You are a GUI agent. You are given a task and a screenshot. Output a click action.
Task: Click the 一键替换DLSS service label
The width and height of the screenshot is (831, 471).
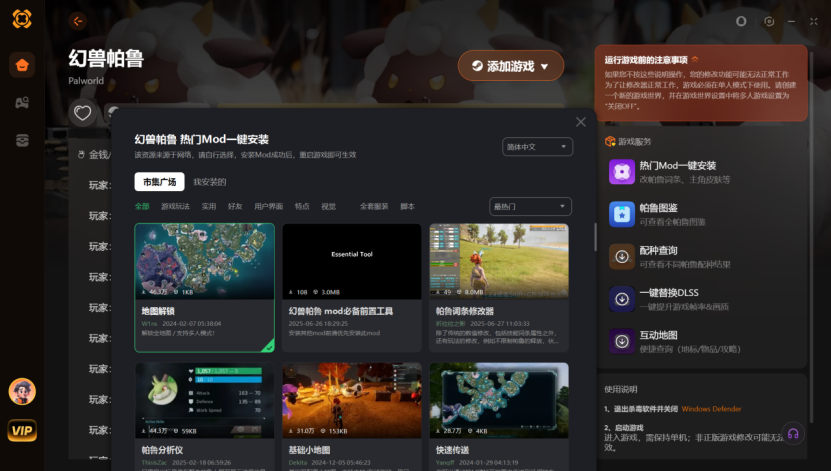669,293
